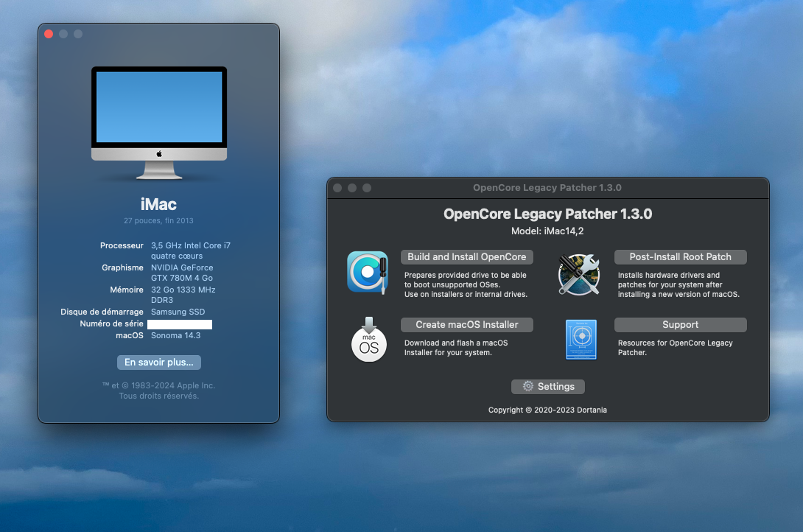Click the Post-Install Root Patch tools icon

(x=579, y=274)
